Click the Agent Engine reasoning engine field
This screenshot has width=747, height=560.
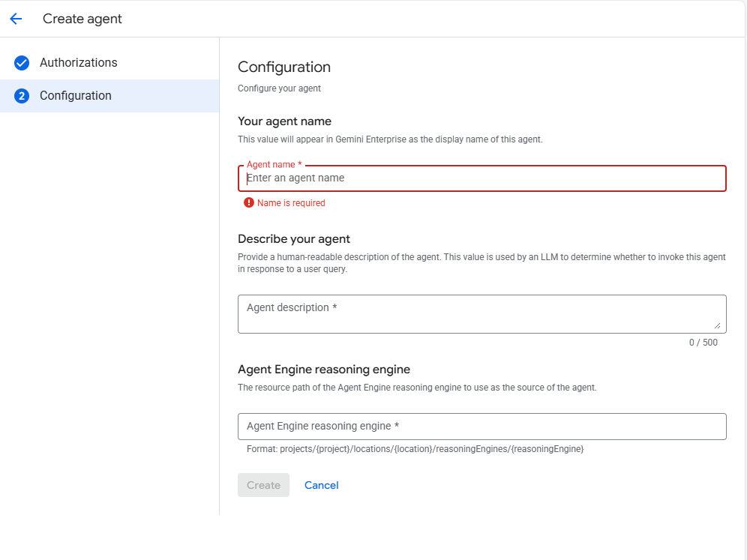(x=481, y=426)
